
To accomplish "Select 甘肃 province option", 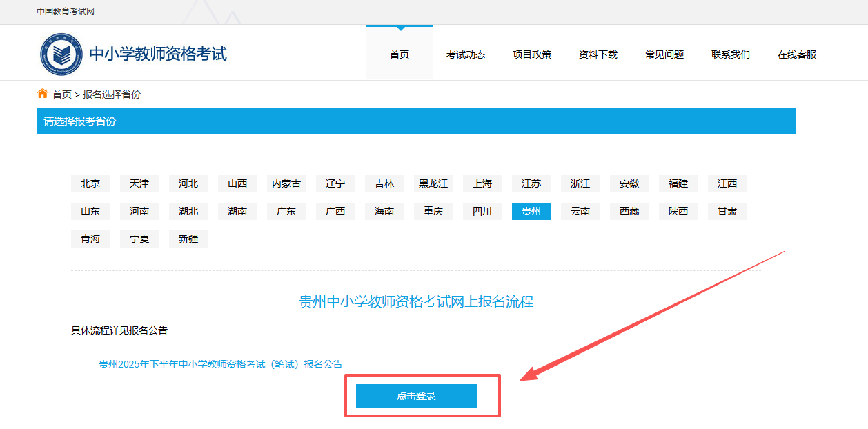I will click(727, 211).
